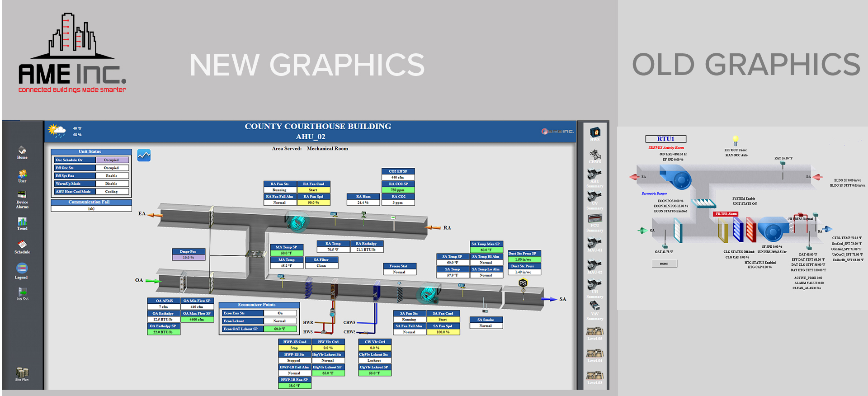
Task: Click the yellow PS pressure sensor symbol
Action: click(x=523, y=283)
